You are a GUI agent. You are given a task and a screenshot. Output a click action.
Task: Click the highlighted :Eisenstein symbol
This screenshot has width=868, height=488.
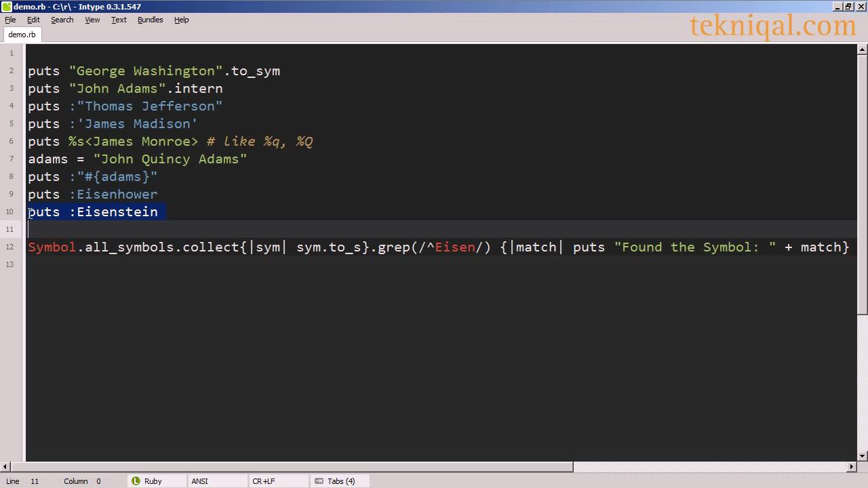(x=113, y=212)
